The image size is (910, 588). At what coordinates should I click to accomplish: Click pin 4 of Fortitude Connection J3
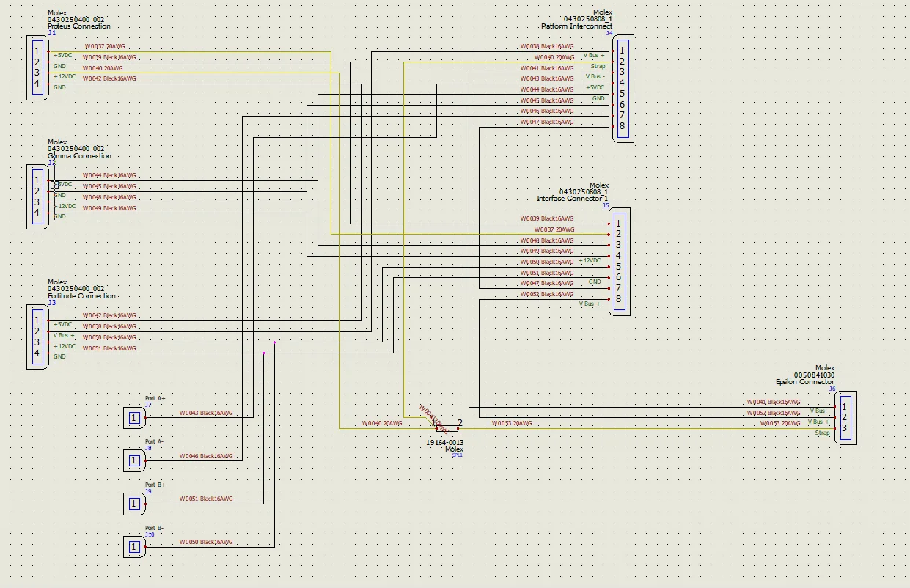(x=37, y=353)
